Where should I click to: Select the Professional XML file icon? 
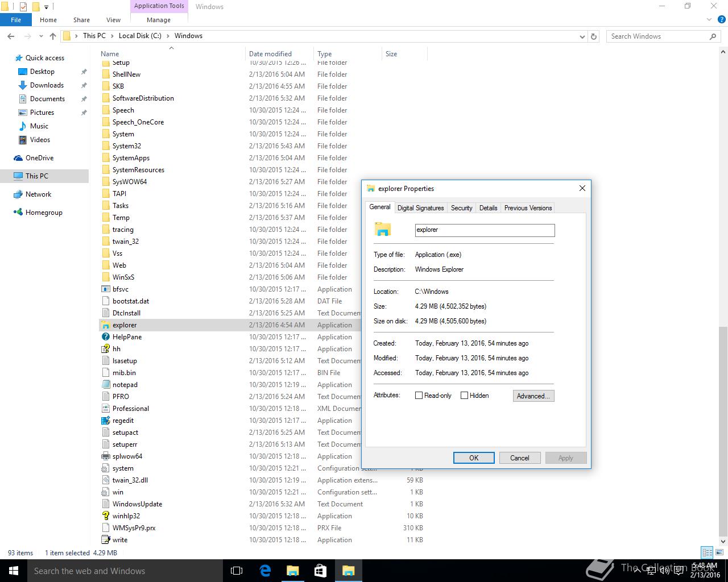[x=105, y=409]
